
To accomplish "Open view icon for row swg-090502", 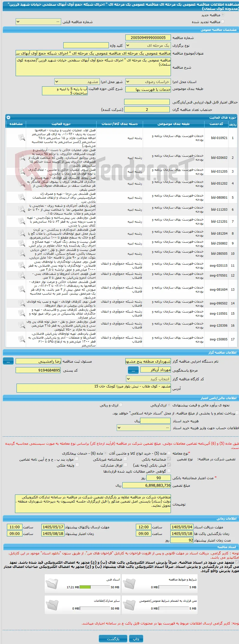I will pos(22,303).
